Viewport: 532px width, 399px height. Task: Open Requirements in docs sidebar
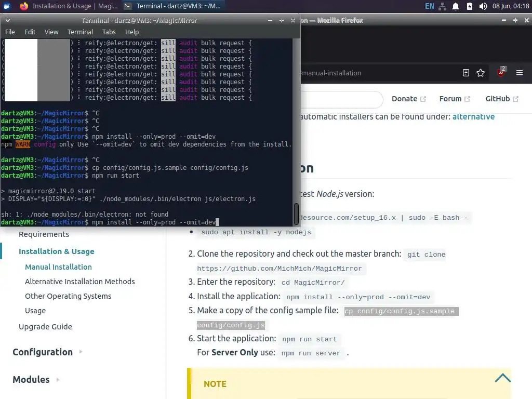tap(44, 234)
